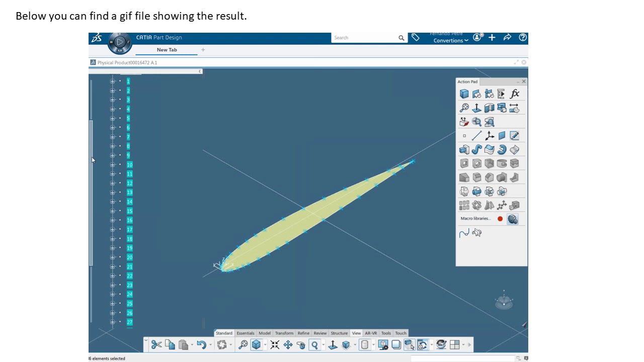
Task: Undo the last action
Action: [201, 344]
